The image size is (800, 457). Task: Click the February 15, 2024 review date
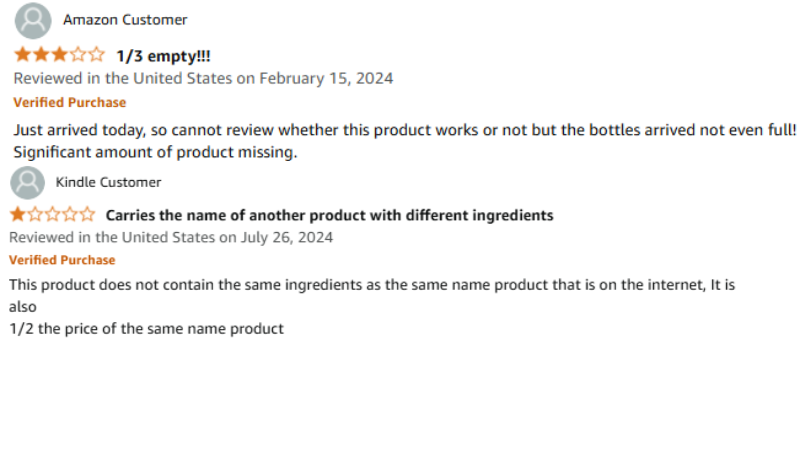(326, 79)
